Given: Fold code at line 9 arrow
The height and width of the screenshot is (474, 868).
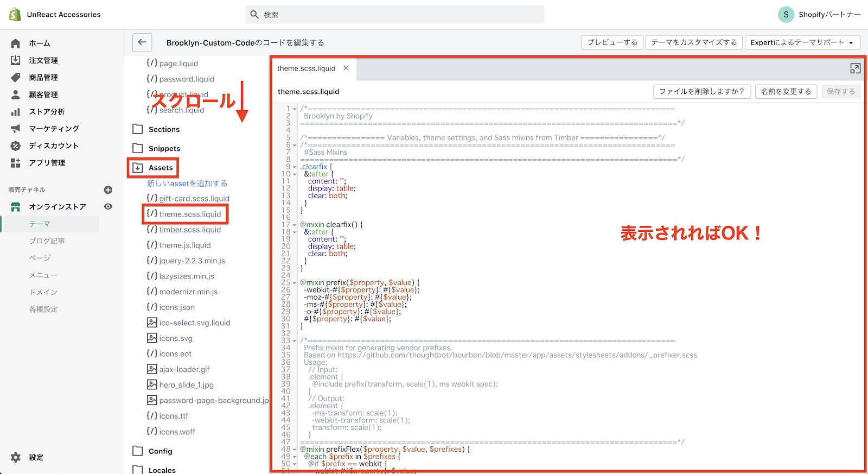Looking at the screenshot, I should [295, 167].
